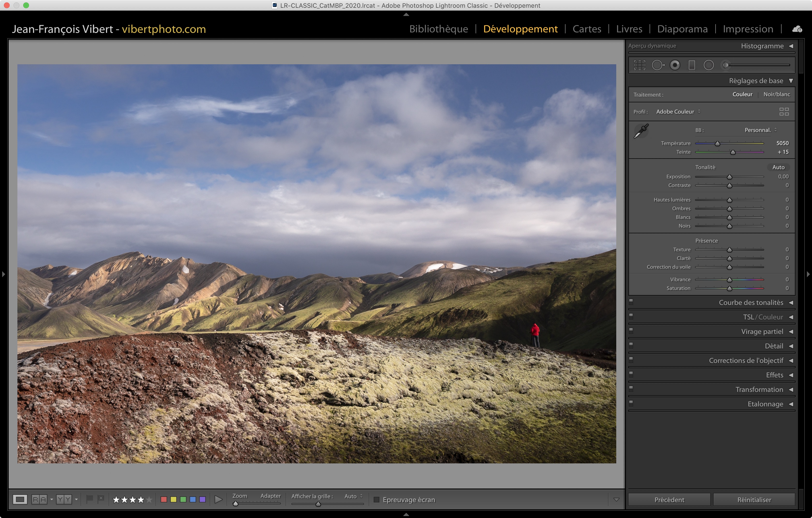Apply the red color label swatch
The height and width of the screenshot is (518, 812).
point(164,499)
